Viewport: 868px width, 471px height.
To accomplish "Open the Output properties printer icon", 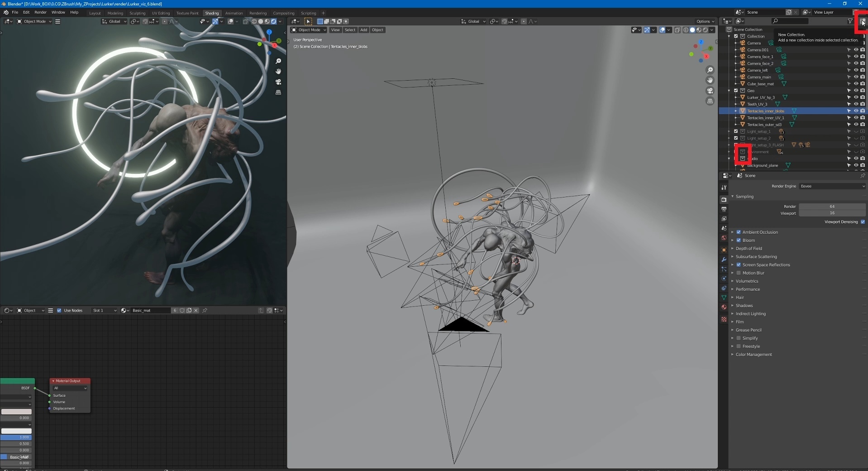I will (x=724, y=209).
